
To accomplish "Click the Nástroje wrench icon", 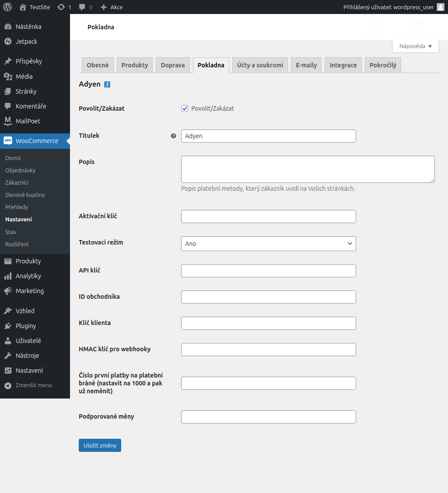I will point(8,356).
